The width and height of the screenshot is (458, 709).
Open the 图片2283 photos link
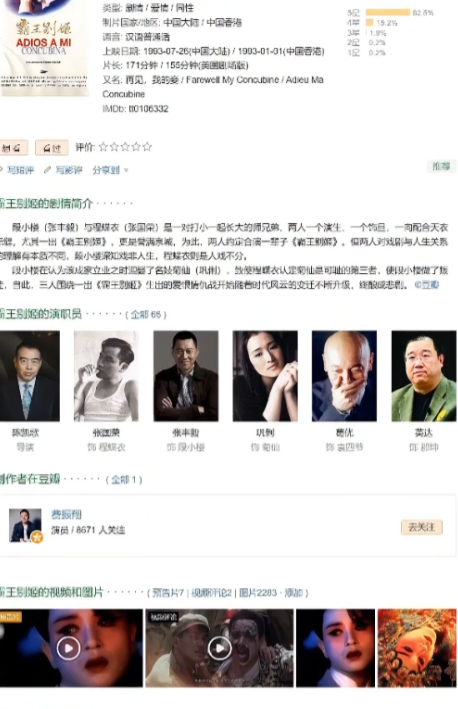pyautogui.click(x=258, y=592)
